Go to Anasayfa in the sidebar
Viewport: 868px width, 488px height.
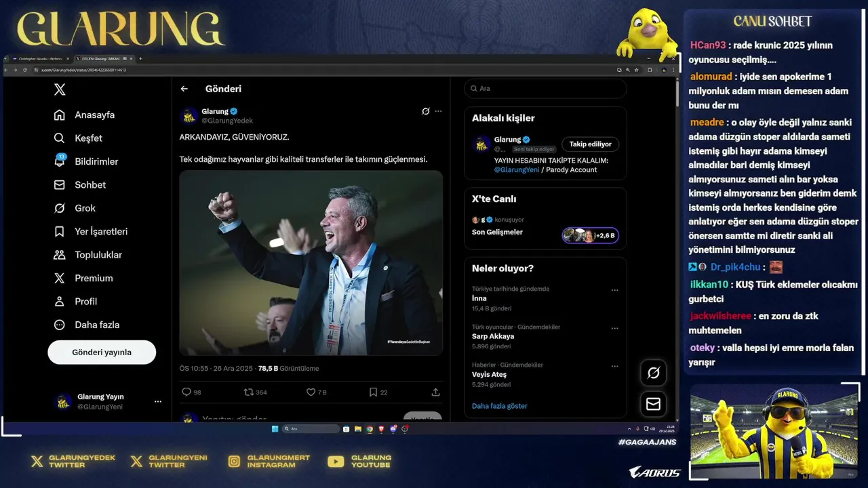(84, 115)
